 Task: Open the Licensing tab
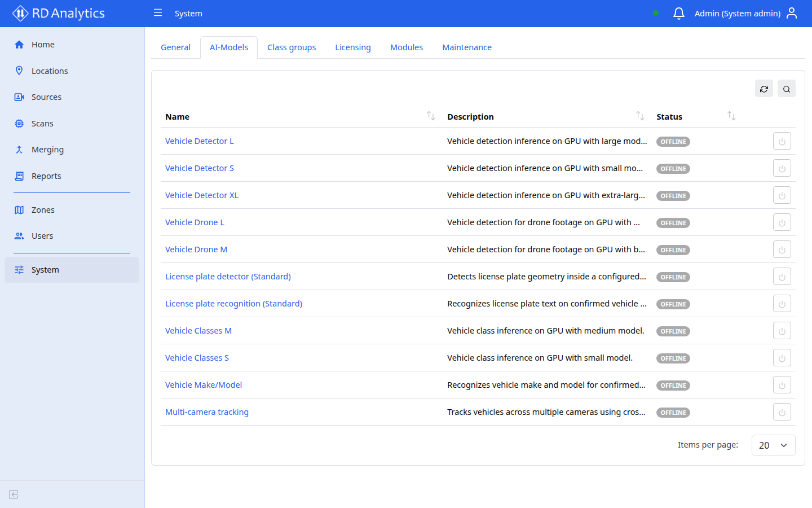353,47
